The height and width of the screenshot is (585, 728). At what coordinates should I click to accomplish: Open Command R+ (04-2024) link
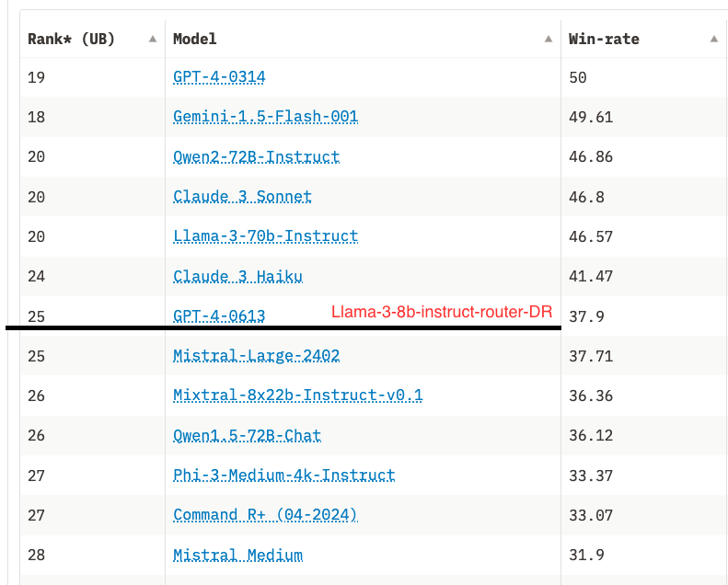[x=265, y=515]
